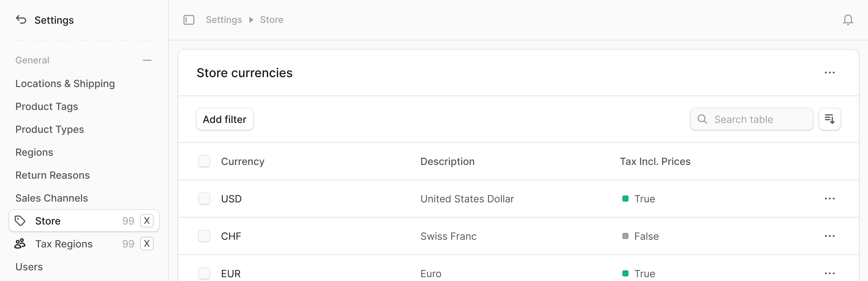Click the tag icon beside Store
The height and width of the screenshot is (281, 868).
(20, 221)
